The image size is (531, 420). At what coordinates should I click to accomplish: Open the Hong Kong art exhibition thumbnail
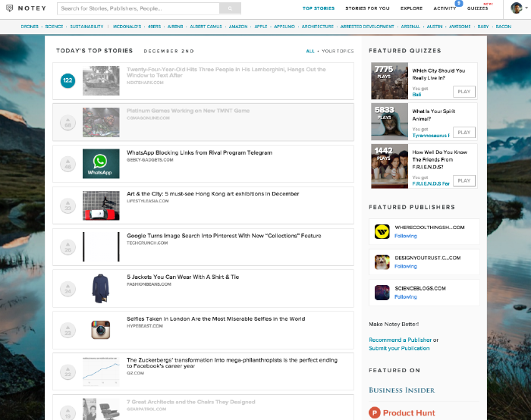pos(101,205)
